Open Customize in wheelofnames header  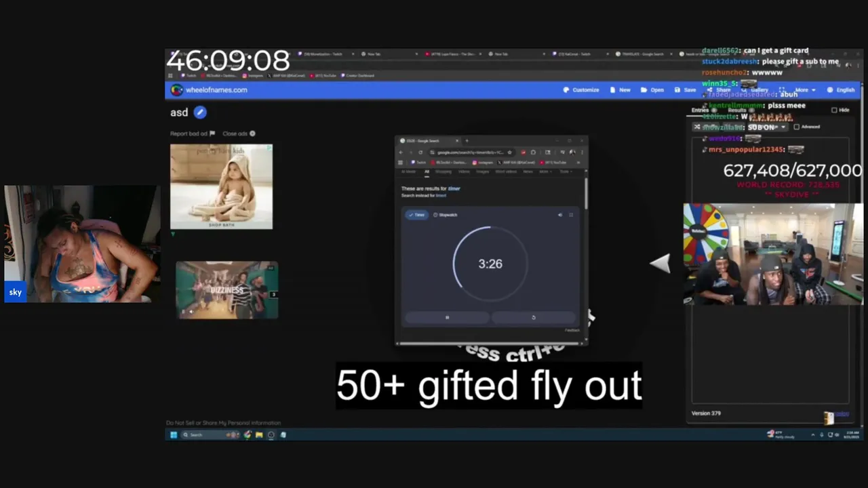pyautogui.click(x=580, y=89)
